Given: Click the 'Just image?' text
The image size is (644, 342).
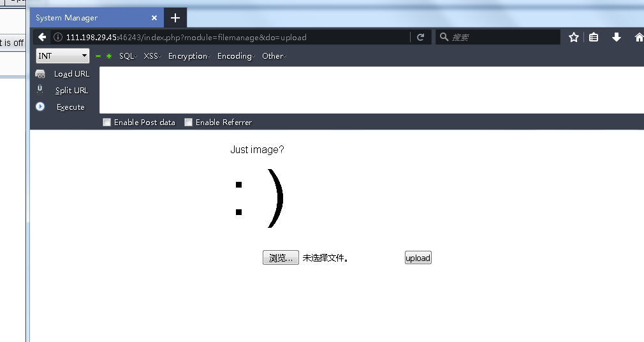Looking at the screenshot, I should click(257, 149).
